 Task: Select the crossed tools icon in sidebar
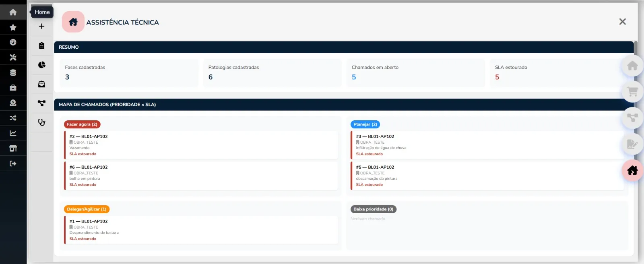point(13,58)
